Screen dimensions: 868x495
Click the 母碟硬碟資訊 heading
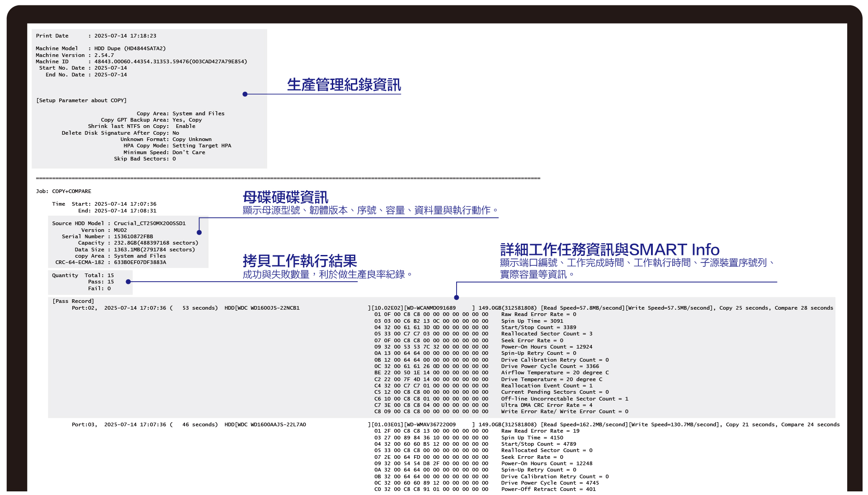click(x=285, y=197)
